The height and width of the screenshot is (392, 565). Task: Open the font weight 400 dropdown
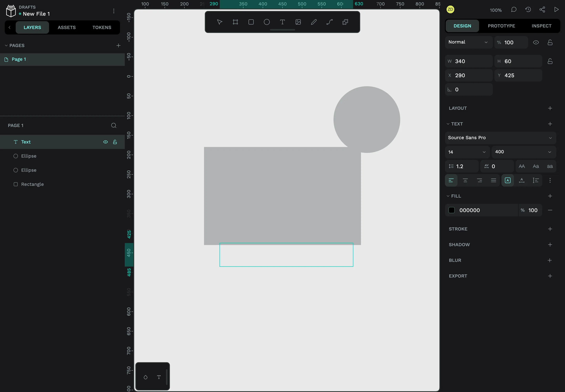524,152
